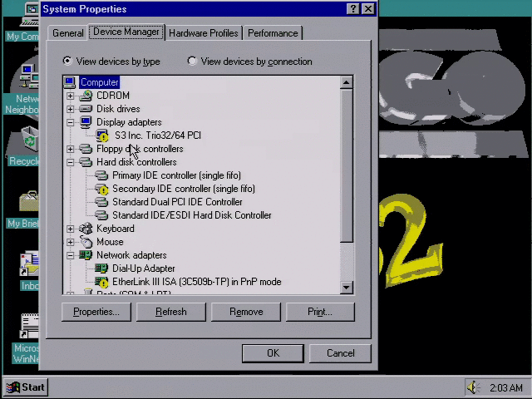The height and width of the screenshot is (399, 532).
Task: Click the Network adapters card icon
Action: 86,255
